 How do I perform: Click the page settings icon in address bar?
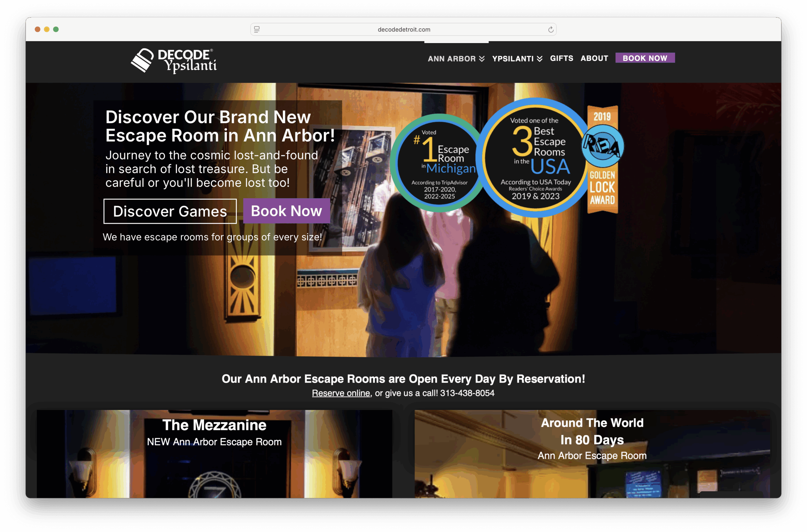pos(257,30)
